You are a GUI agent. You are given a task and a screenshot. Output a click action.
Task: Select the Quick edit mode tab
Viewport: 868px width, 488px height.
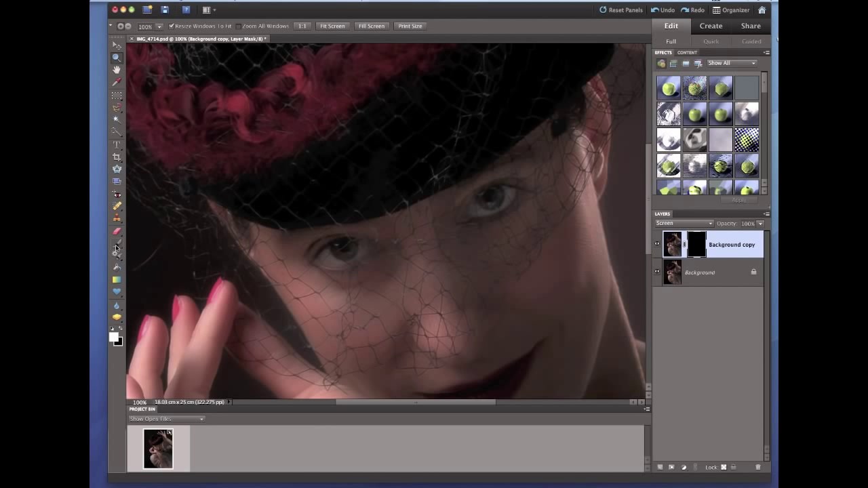click(x=711, y=41)
